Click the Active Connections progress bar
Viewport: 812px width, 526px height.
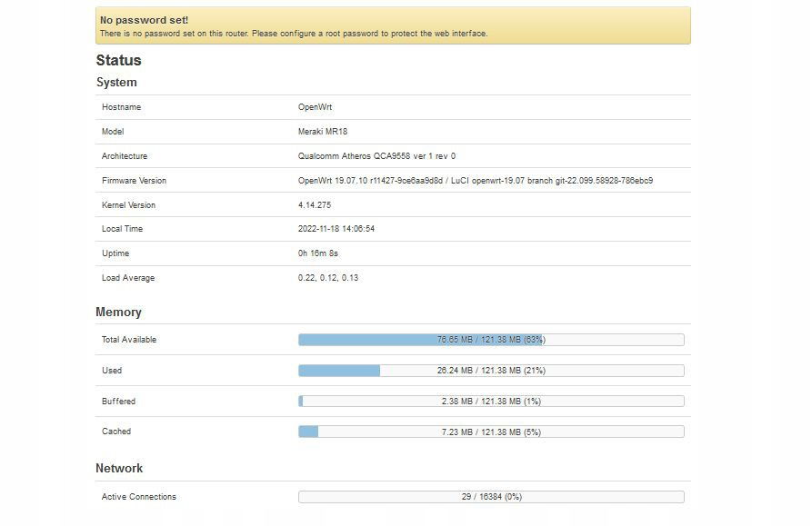click(491, 497)
